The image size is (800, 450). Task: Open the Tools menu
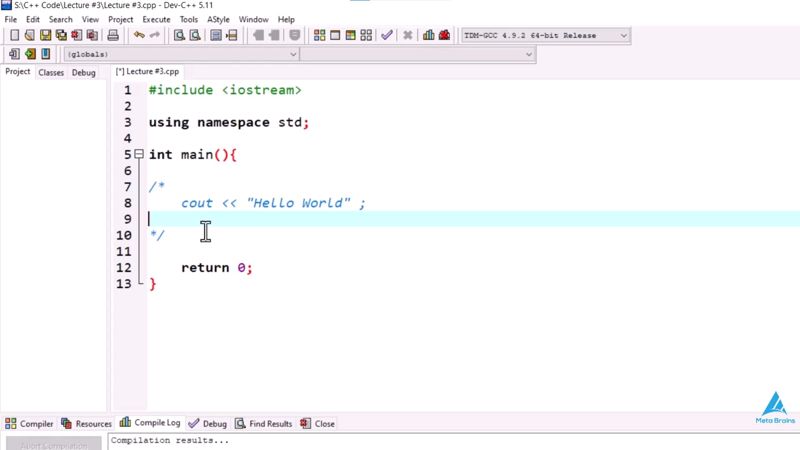[x=188, y=19]
